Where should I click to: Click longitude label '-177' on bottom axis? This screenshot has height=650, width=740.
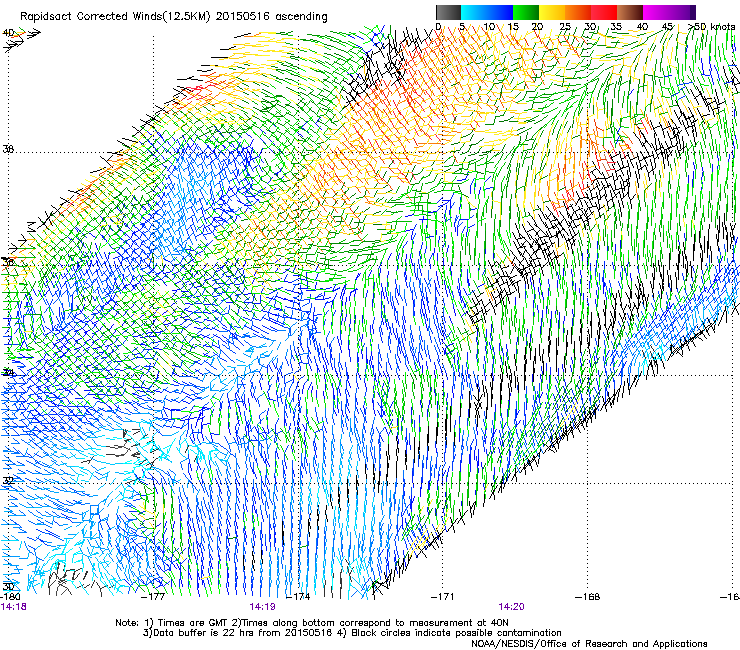153,597
